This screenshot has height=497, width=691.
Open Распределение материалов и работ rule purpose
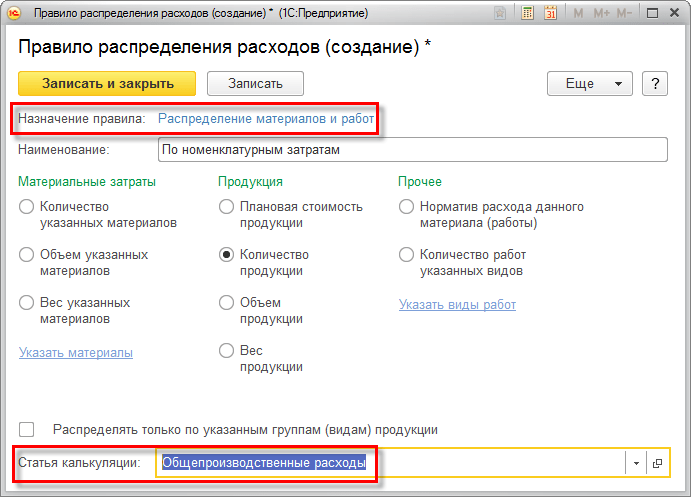click(266, 118)
